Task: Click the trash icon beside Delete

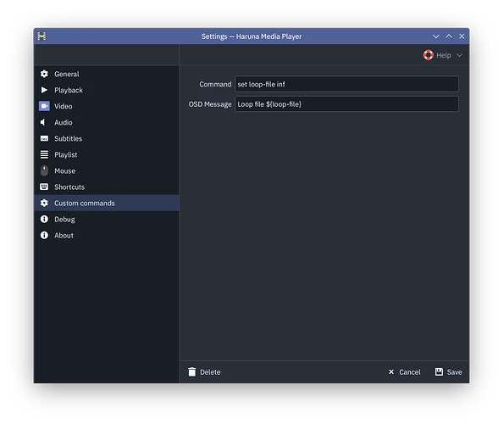Action: (x=192, y=372)
